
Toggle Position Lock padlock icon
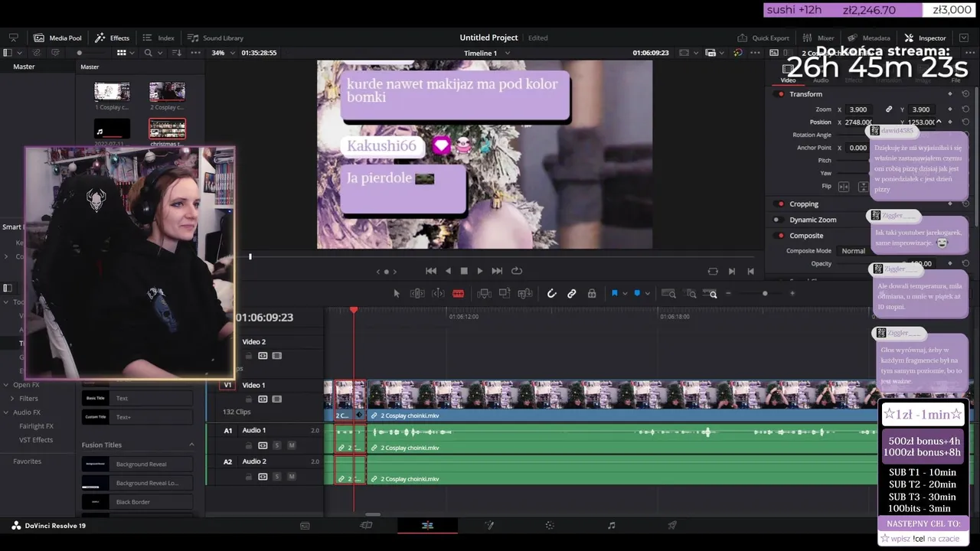point(592,293)
